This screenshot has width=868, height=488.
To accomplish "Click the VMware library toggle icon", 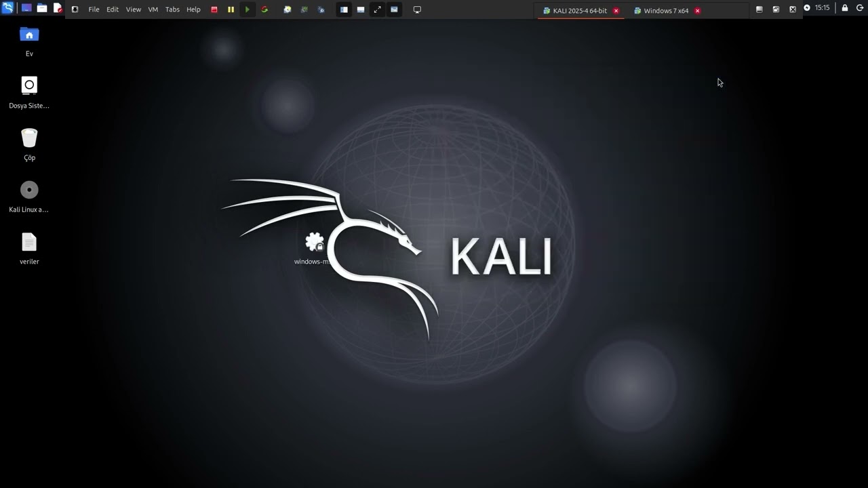I will pos(75,9).
